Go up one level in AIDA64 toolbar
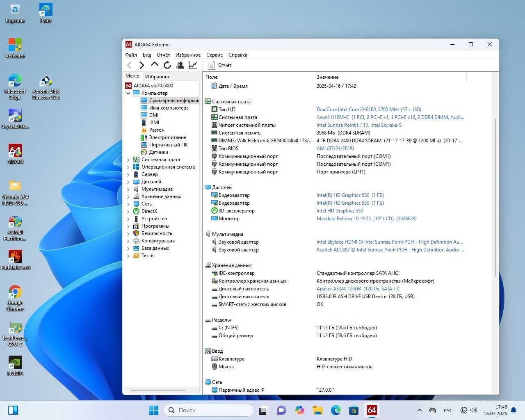Viewport: 525px width, 420px height. (x=155, y=64)
